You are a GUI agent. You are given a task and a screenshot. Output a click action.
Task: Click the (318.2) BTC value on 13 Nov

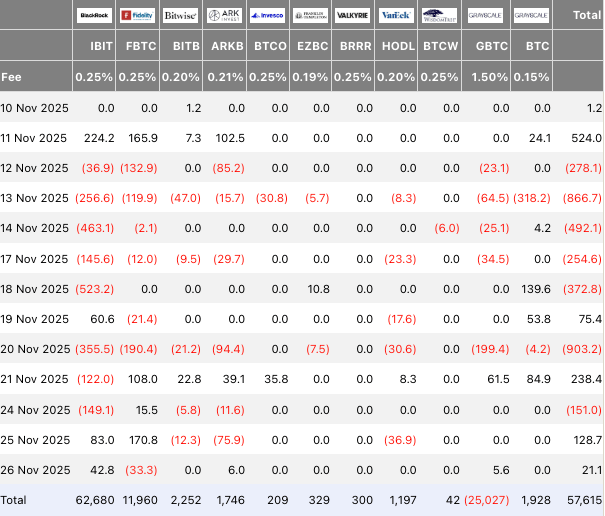click(x=532, y=198)
